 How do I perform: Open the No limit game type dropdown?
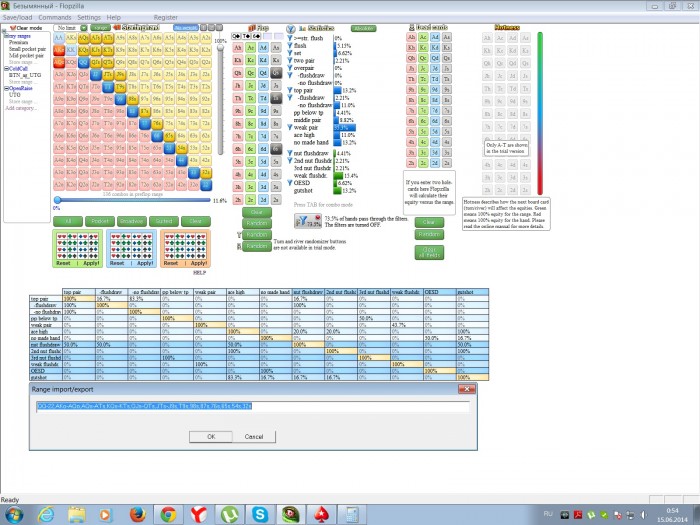click(84, 28)
